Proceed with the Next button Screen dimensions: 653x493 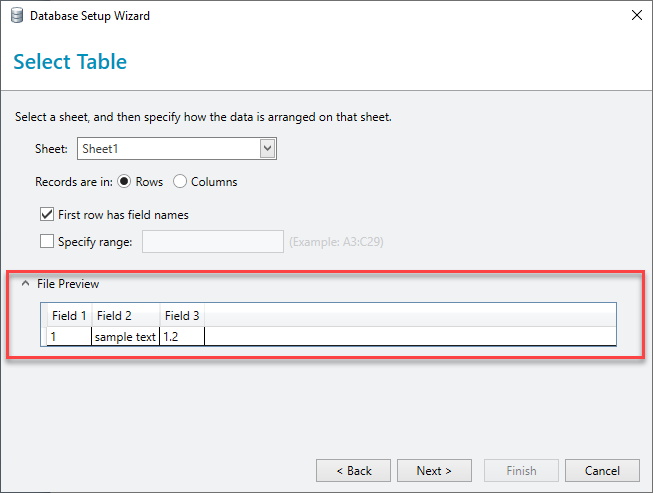pos(434,471)
